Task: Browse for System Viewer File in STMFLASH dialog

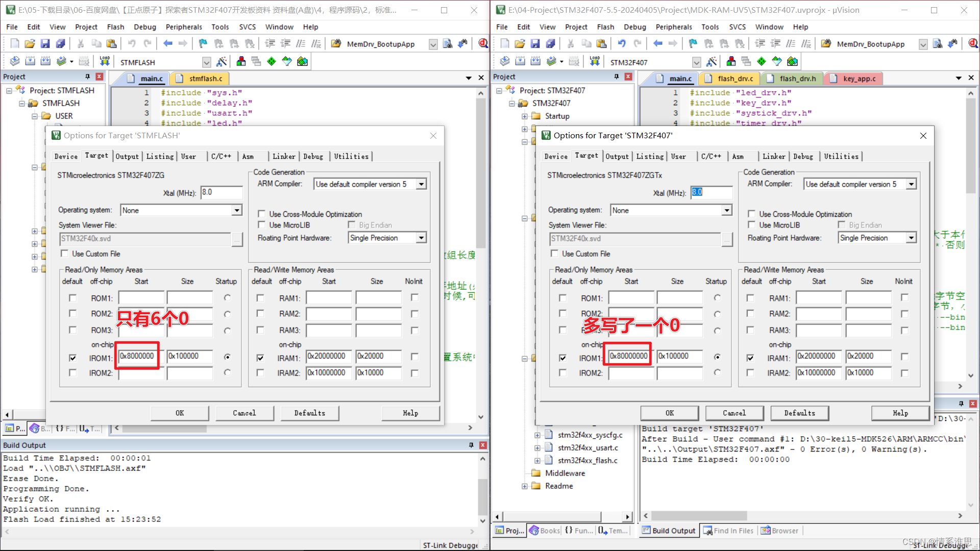Action: tap(237, 239)
